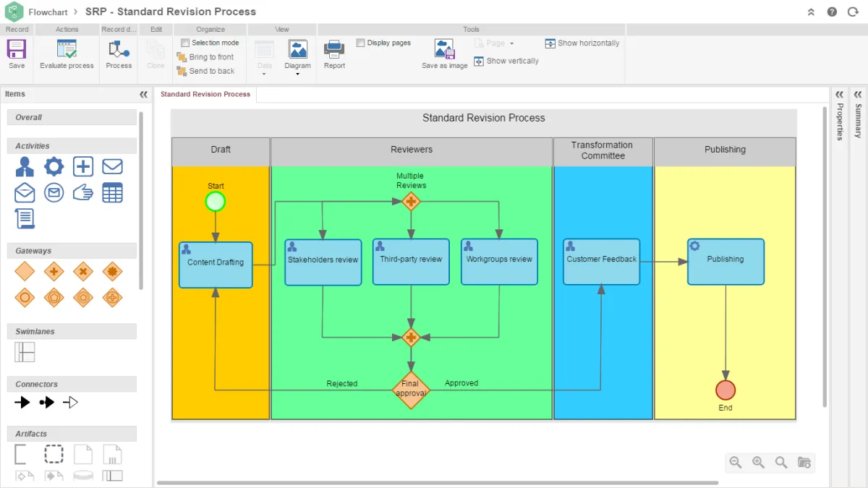The image size is (868, 488).
Task: Choose the dot-start arrow connector
Action: (x=47, y=403)
